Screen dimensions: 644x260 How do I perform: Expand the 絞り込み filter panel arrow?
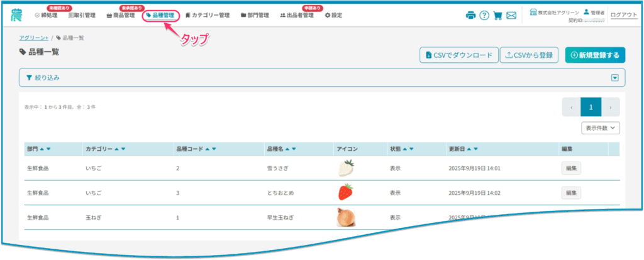pyautogui.click(x=614, y=78)
